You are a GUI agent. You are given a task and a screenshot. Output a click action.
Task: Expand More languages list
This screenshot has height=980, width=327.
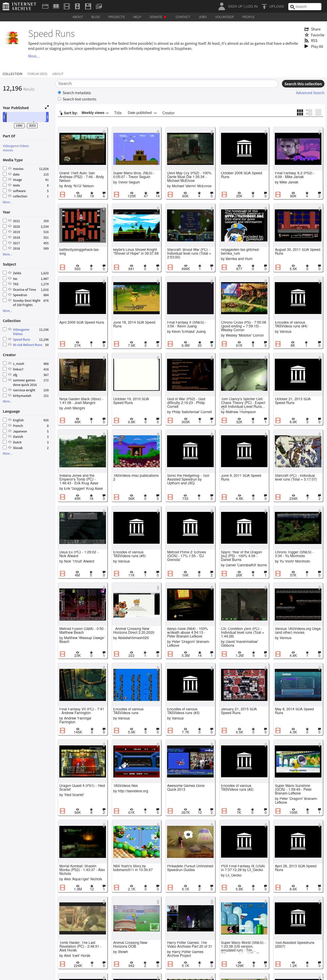(x=8, y=453)
